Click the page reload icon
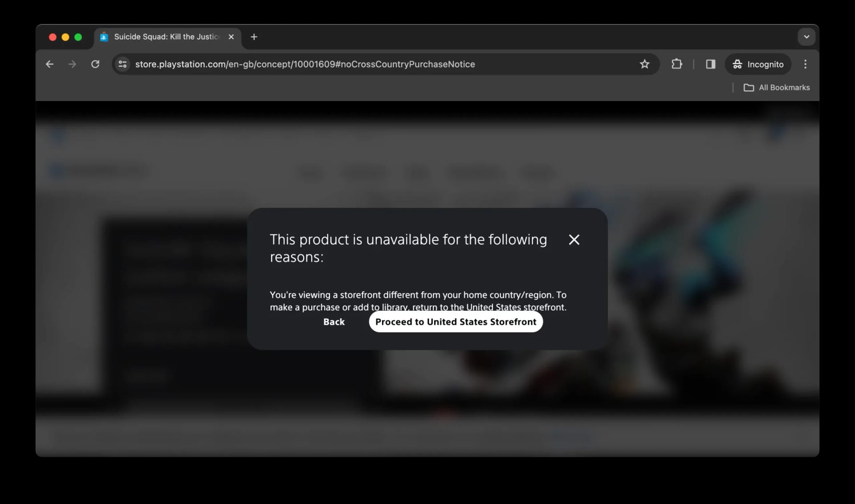 [95, 64]
